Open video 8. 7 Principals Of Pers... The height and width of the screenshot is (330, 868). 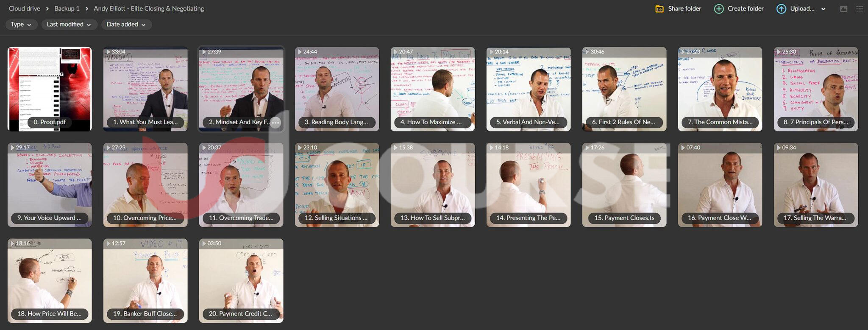(816, 89)
